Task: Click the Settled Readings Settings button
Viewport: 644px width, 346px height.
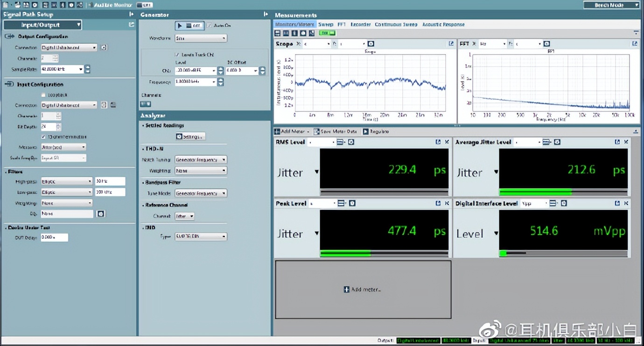Action: 190,137
